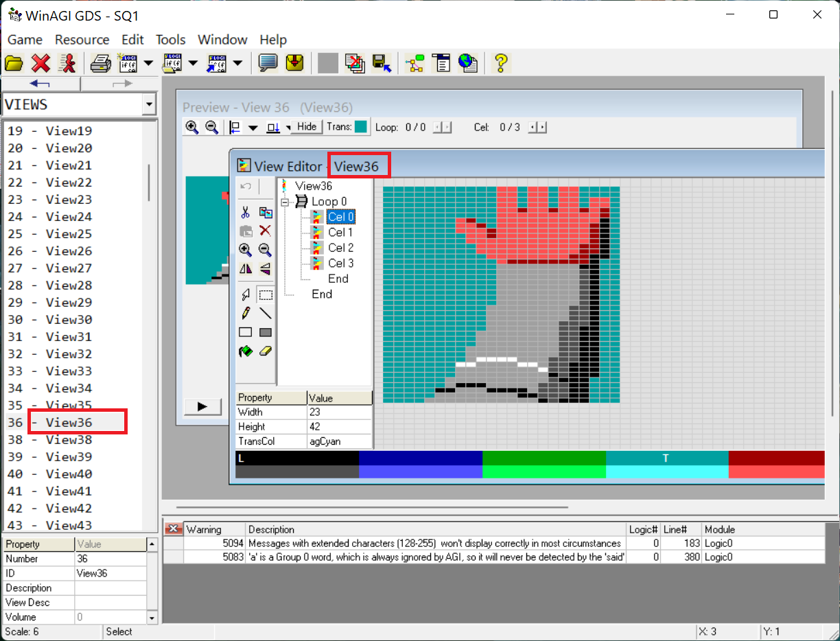Collapse the Loop 0 tree node
The height and width of the screenshot is (641, 840).
pyautogui.click(x=285, y=202)
